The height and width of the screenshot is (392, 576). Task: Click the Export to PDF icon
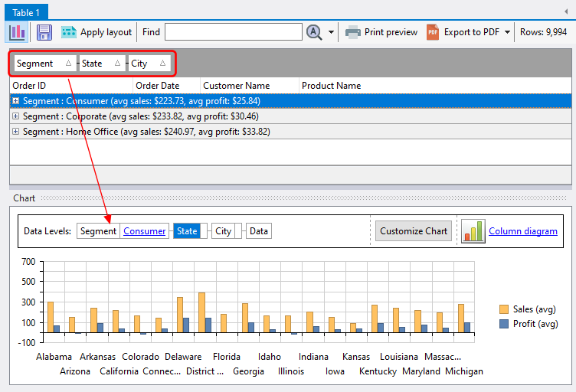coord(433,32)
